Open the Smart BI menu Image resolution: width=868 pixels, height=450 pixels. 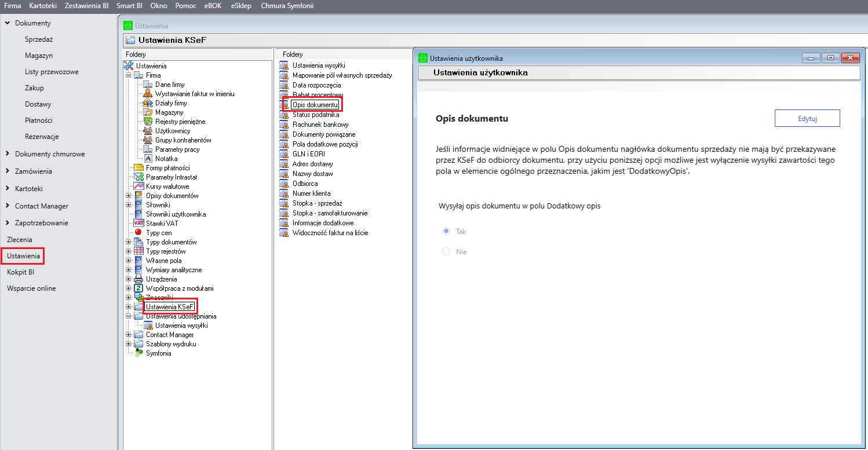[x=130, y=6]
